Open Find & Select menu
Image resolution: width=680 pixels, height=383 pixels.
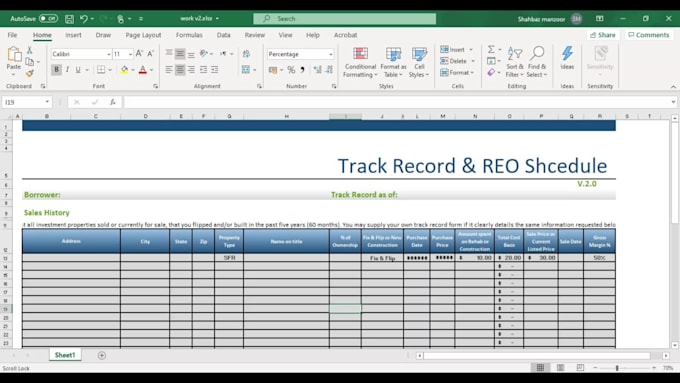[537, 62]
